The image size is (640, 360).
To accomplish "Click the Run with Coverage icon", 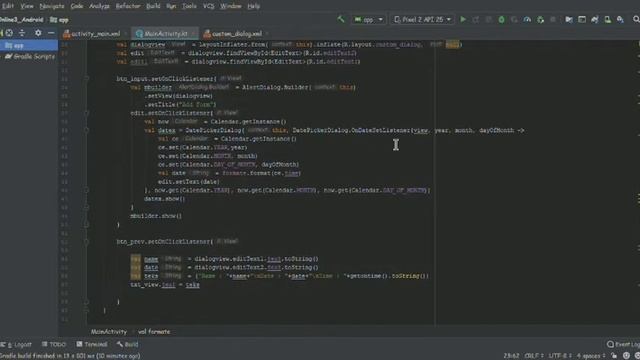I will pyautogui.click(x=514, y=19).
